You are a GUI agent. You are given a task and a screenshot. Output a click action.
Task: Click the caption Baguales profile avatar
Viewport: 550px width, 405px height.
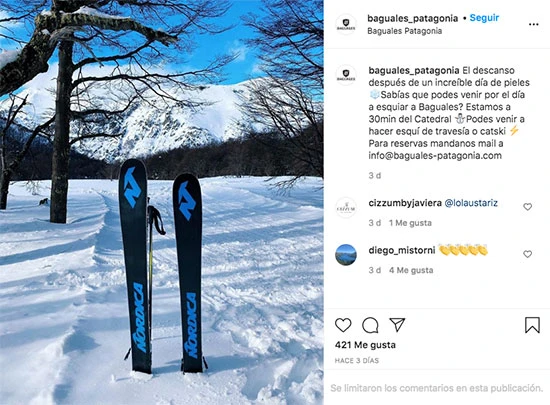pyautogui.click(x=346, y=75)
